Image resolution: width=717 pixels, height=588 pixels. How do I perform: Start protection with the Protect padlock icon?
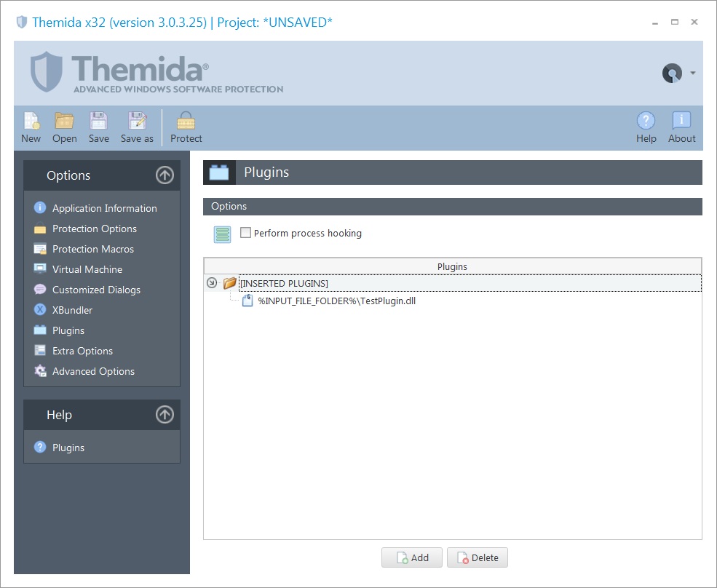[186, 121]
